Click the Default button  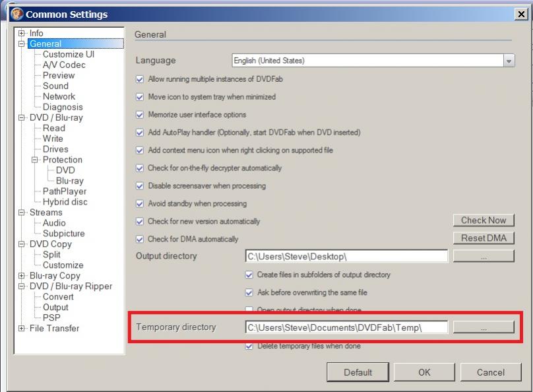(358, 372)
